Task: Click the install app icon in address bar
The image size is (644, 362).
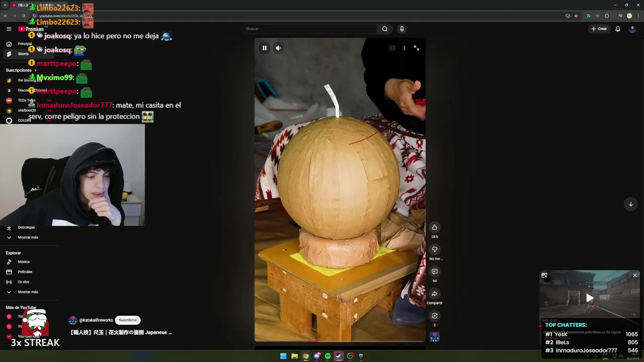Action: (568, 16)
